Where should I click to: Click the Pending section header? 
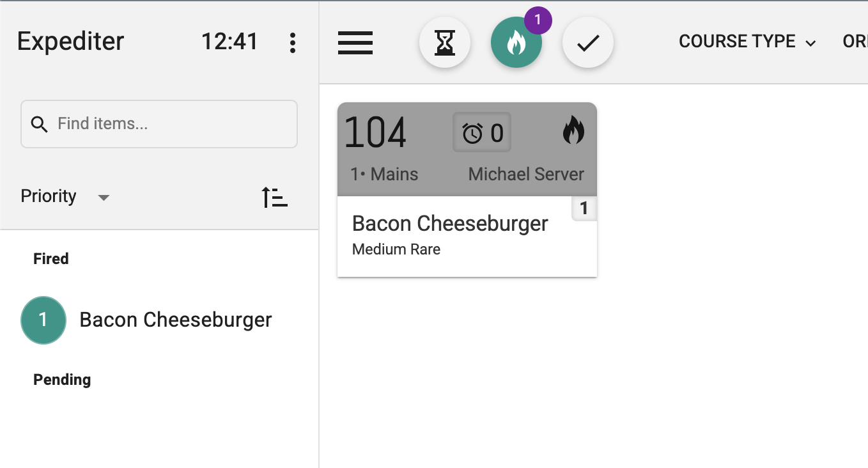tap(62, 380)
